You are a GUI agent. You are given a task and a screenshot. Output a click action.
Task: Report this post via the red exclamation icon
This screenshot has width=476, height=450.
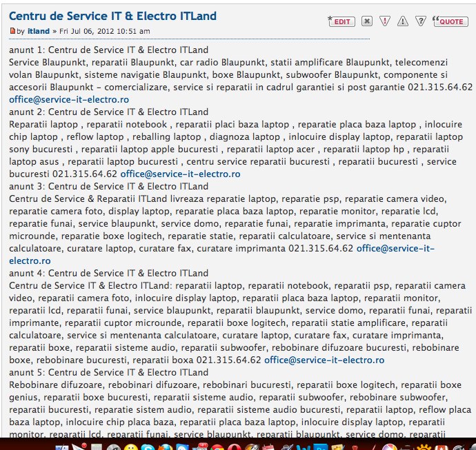click(x=385, y=21)
